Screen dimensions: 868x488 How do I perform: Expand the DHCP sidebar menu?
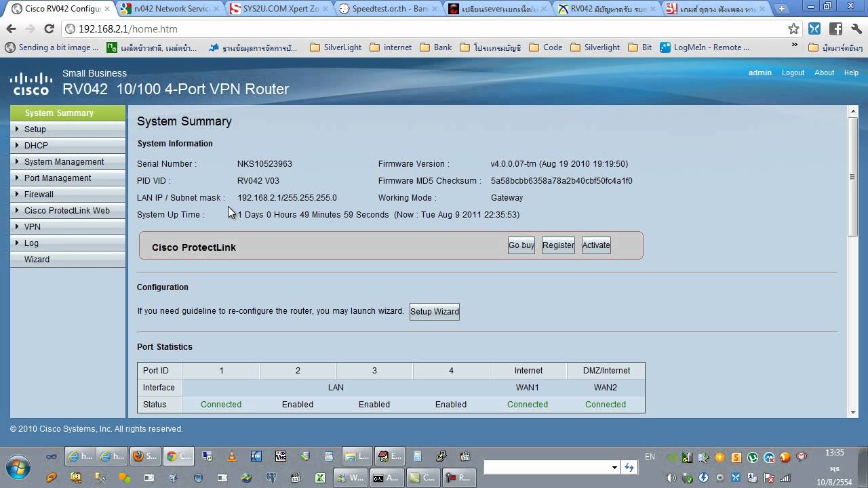(x=68, y=145)
